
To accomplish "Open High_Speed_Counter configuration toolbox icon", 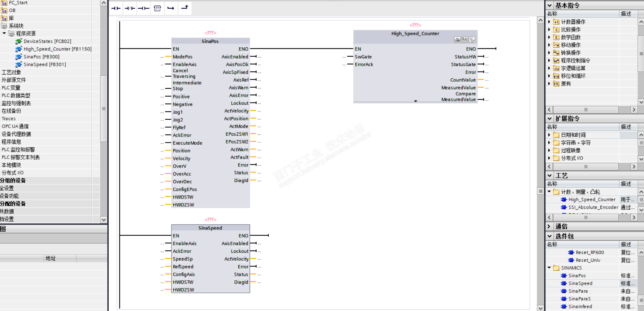I will [x=457, y=40].
